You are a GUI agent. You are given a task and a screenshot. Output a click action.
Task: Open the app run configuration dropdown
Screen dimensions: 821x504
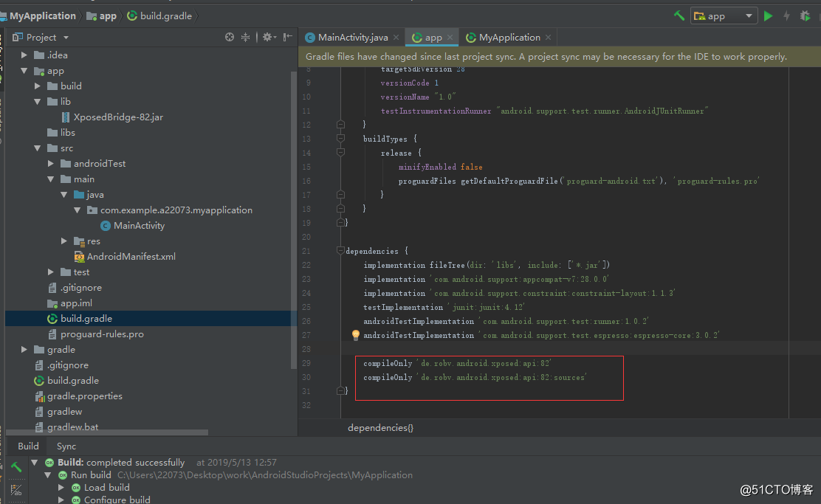[x=724, y=16]
